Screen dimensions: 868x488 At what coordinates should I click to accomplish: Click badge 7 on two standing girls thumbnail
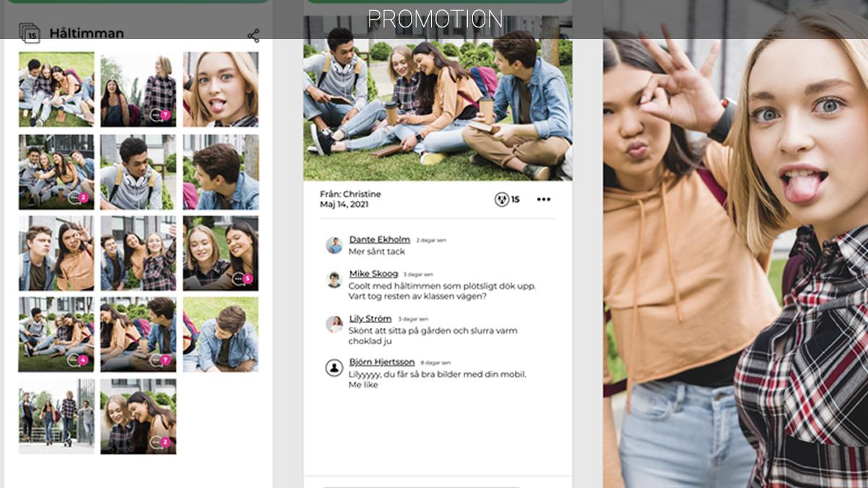click(160, 115)
